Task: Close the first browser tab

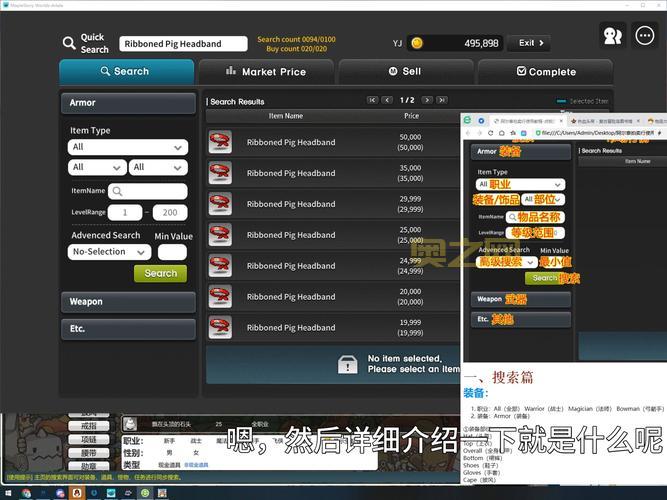Action: (561, 121)
